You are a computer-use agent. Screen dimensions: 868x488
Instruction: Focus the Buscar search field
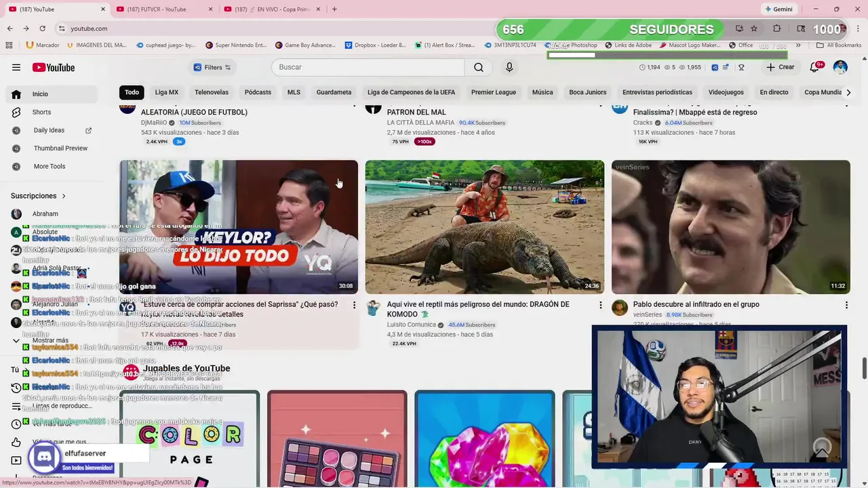[x=368, y=67]
